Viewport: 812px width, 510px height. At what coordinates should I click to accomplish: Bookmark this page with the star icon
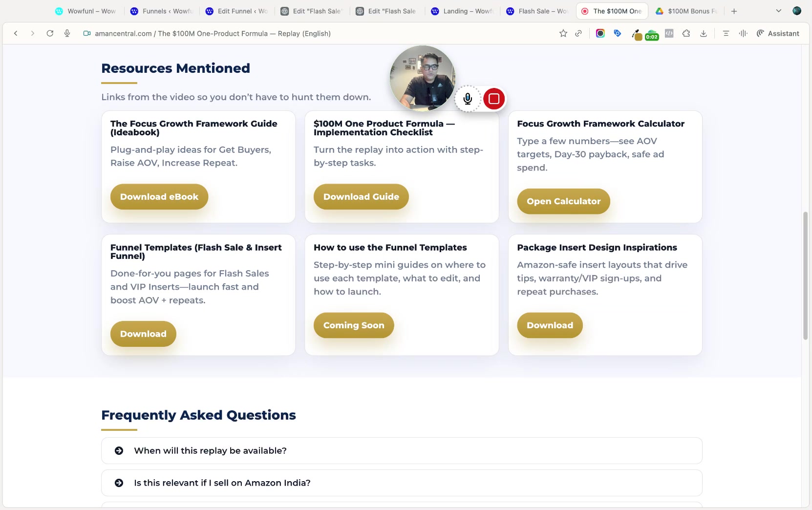[563, 33]
